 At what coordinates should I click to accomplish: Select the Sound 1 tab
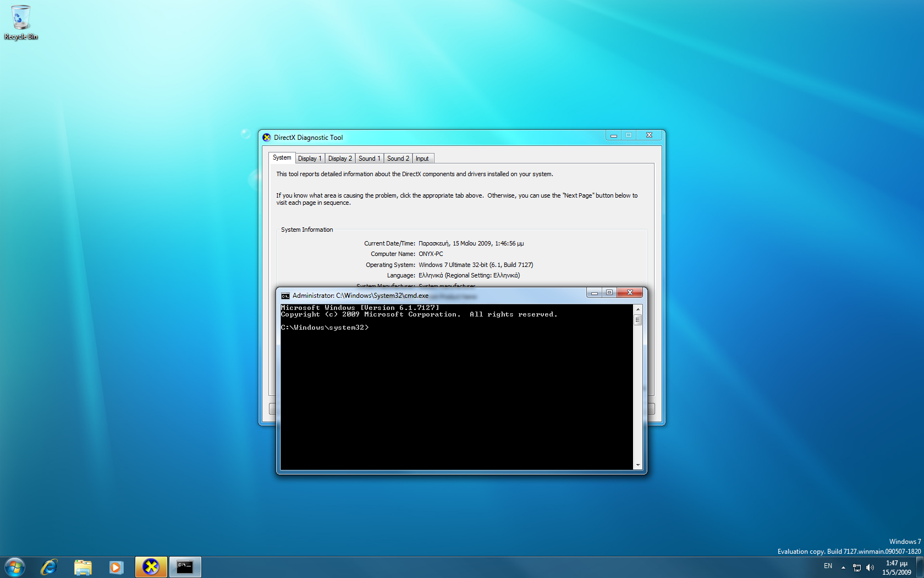(x=369, y=159)
